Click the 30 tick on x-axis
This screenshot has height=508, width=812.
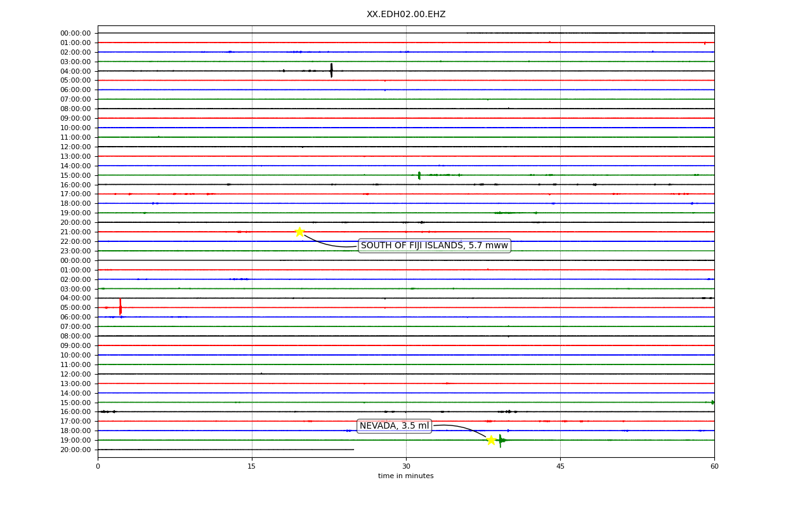pos(406,466)
